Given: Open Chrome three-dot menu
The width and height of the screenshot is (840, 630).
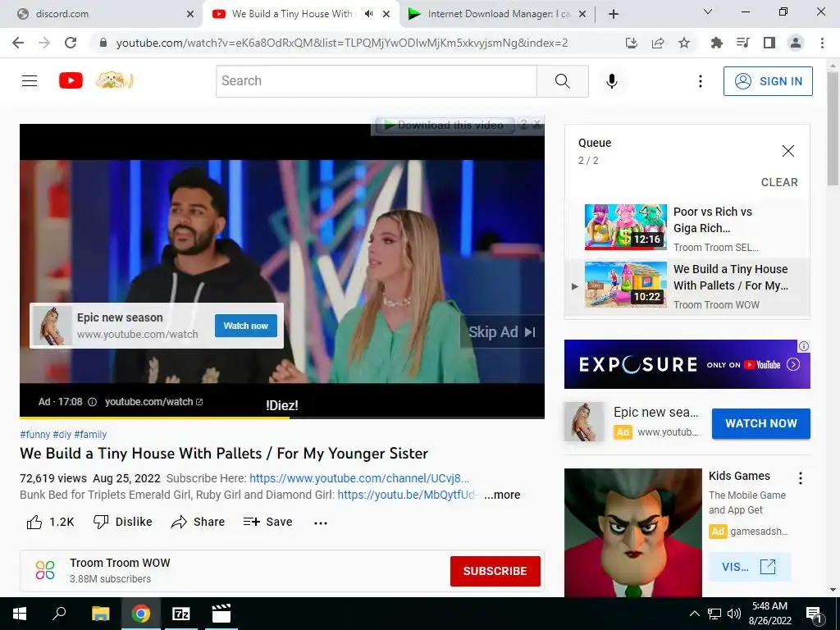Looking at the screenshot, I should coord(822,43).
